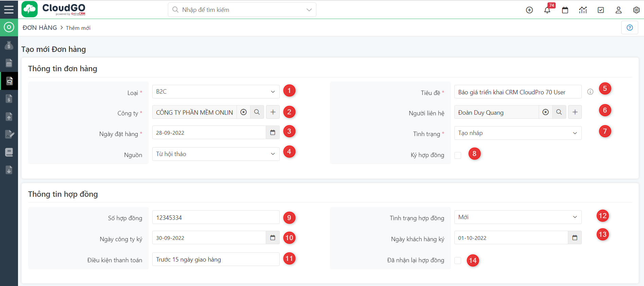
Task: Open the calendar icon in top bar
Action: 565,10
